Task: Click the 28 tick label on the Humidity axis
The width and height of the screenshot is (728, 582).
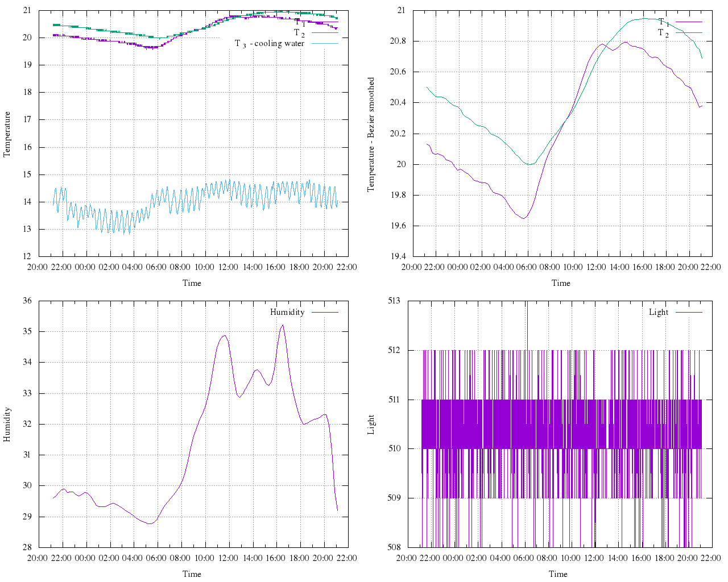Action: (x=27, y=547)
